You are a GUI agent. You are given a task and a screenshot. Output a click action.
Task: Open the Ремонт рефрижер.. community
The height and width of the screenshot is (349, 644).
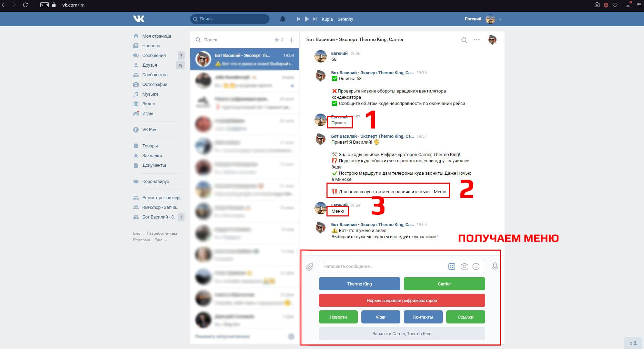coord(162,197)
